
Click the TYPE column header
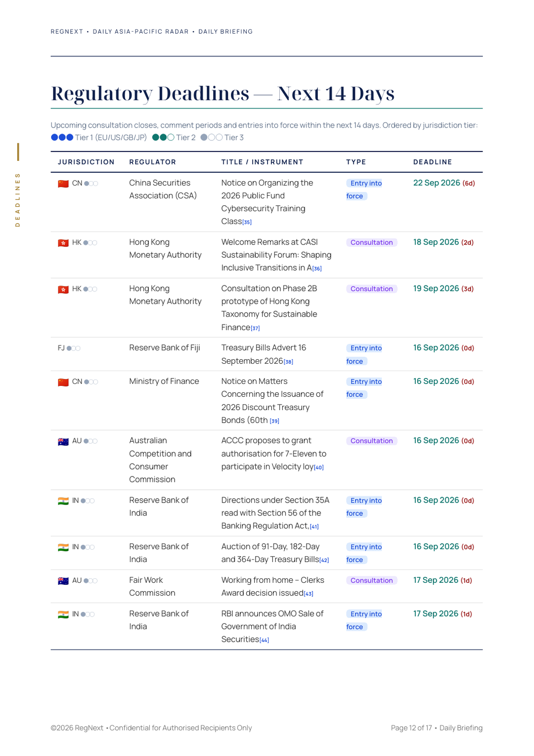pos(356,162)
